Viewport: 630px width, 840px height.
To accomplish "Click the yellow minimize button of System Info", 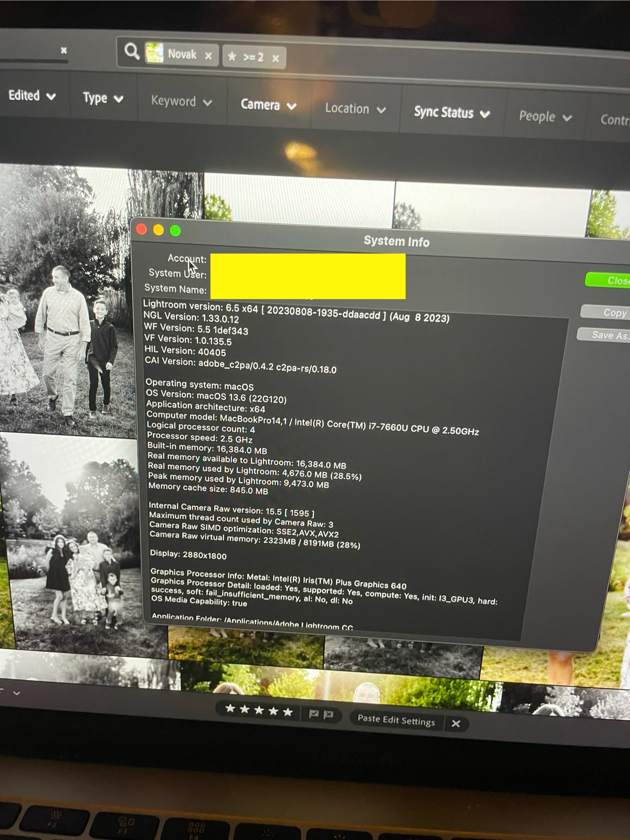I will [x=158, y=230].
